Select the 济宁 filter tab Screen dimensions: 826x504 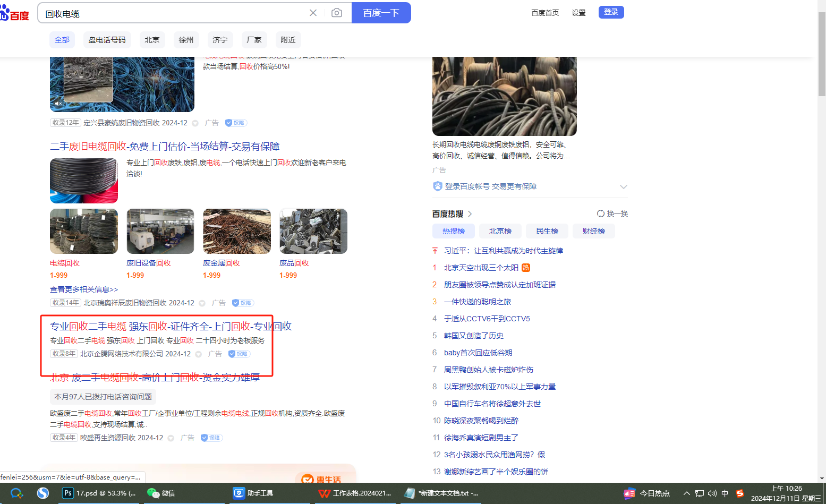coord(220,40)
